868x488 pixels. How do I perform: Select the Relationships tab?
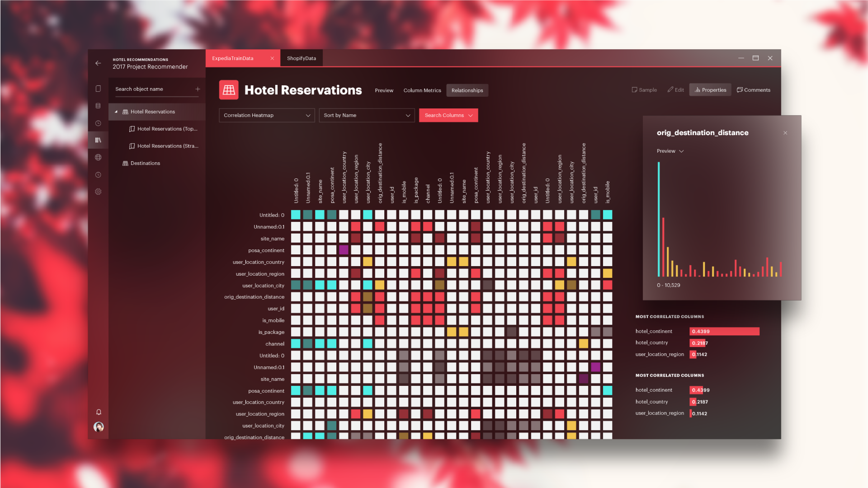click(x=467, y=90)
